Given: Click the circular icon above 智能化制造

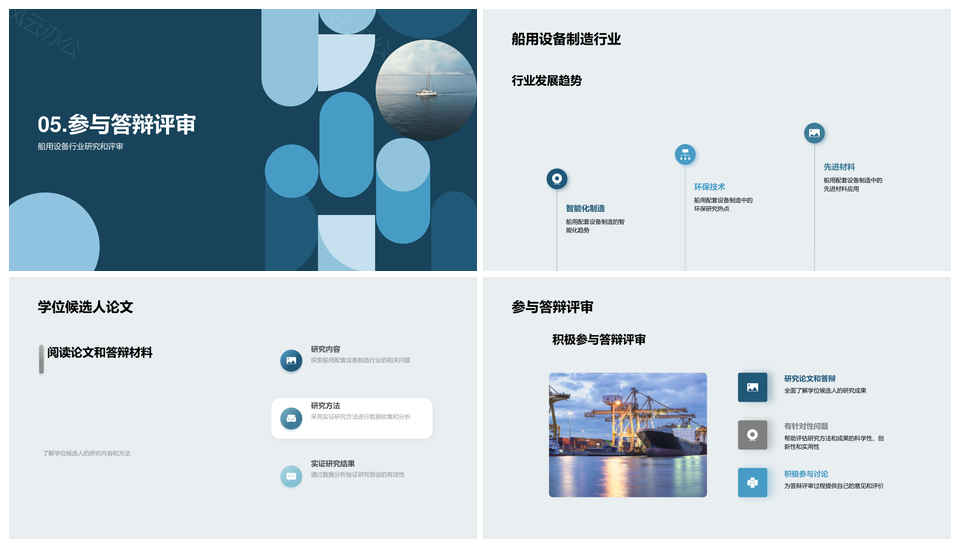Looking at the screenshot, I should [x=557, y=179].
